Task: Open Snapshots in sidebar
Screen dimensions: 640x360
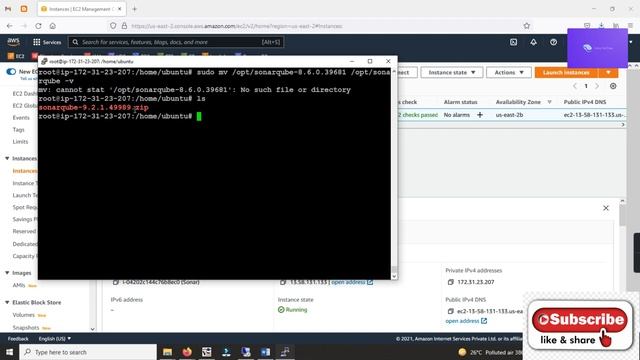Action: tap(26, 327)
